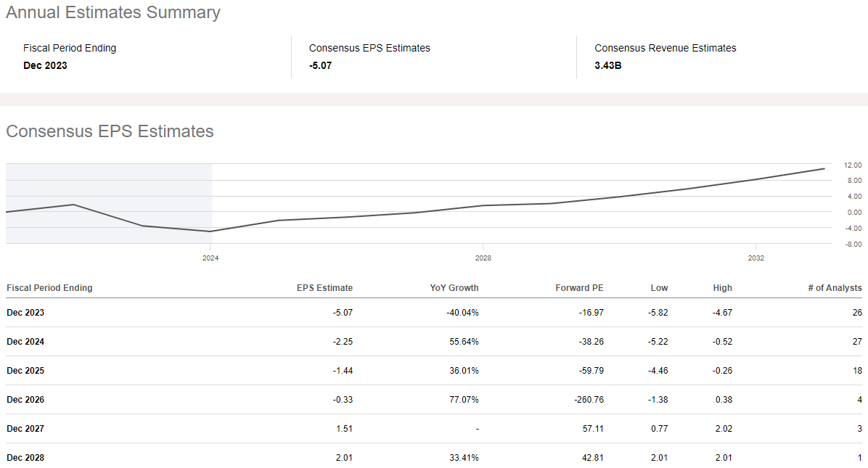Screen dimensions: 868x468
Task: Click the YoY Growth column header
Action: click(x=454, y=288)
